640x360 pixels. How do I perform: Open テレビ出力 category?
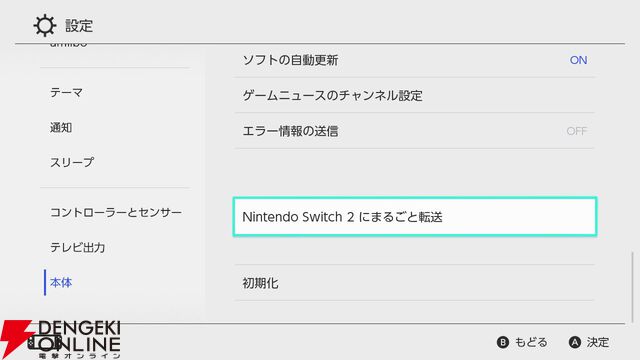click(x=78, y=247)
